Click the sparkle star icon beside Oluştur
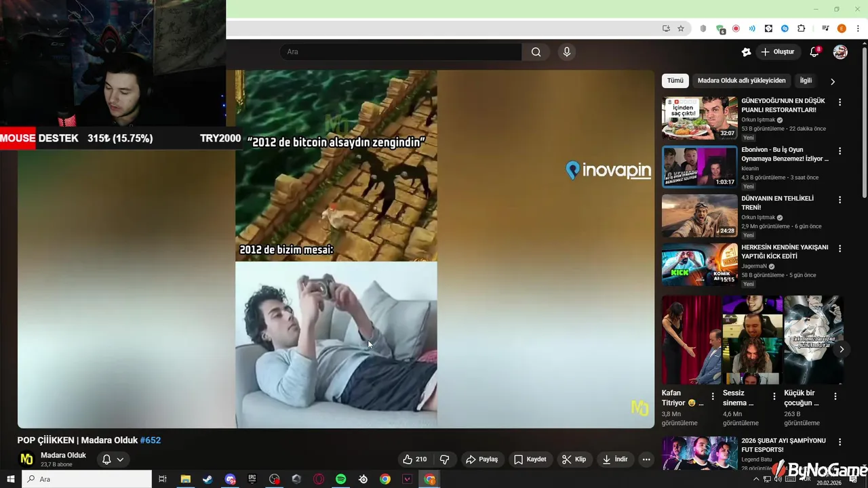Image resolution: width=868 pixels, height=488 pixels. [746, 52]
